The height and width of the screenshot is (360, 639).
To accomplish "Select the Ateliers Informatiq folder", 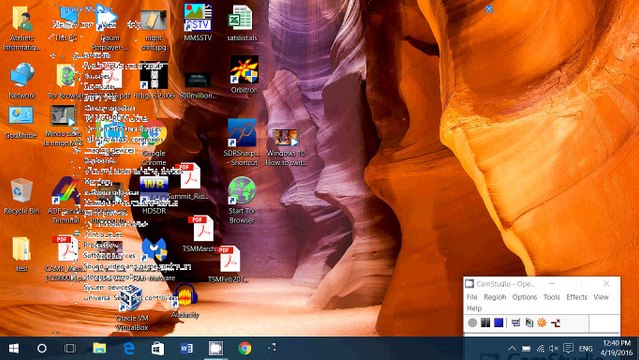I will tap(22, 29).
